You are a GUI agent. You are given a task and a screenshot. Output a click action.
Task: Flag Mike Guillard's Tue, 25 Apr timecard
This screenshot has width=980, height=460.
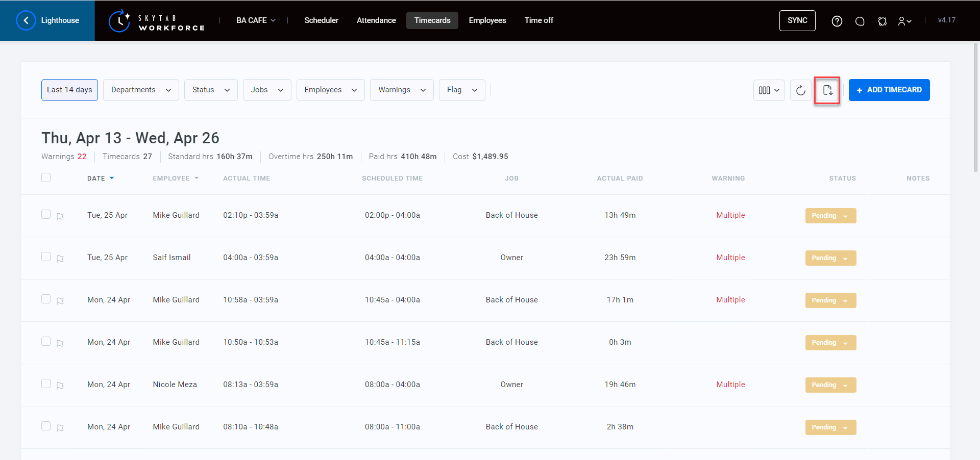[x=60, y=216]
